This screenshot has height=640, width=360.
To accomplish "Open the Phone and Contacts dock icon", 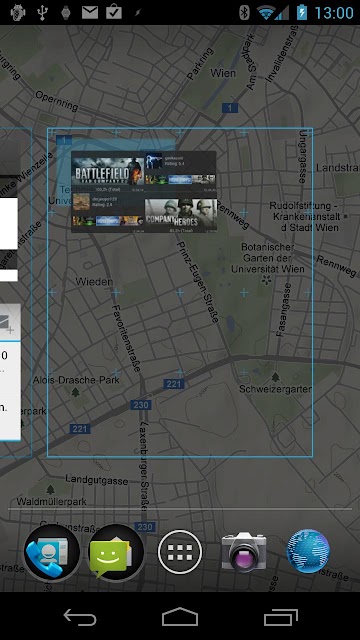I will pyautogui.click(x=52, y=553).
